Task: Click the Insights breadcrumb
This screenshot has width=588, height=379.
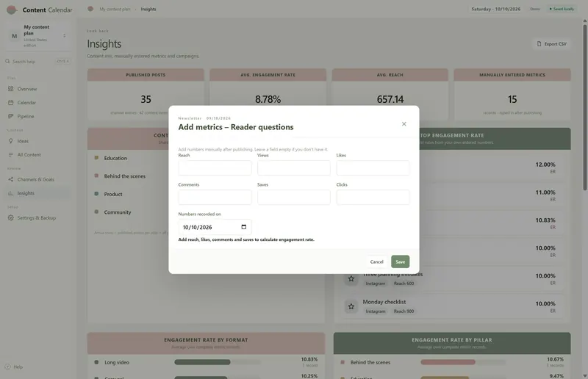Action: click(x=148, y=9)
